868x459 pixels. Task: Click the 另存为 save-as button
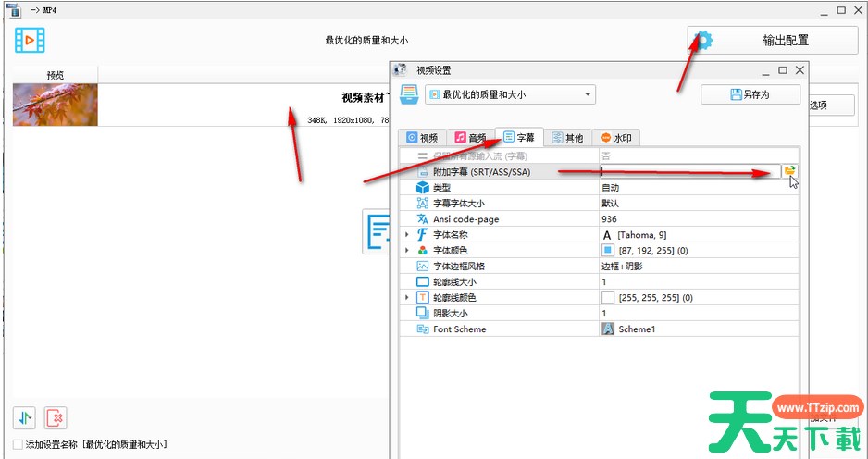click(x=750, y=94)
